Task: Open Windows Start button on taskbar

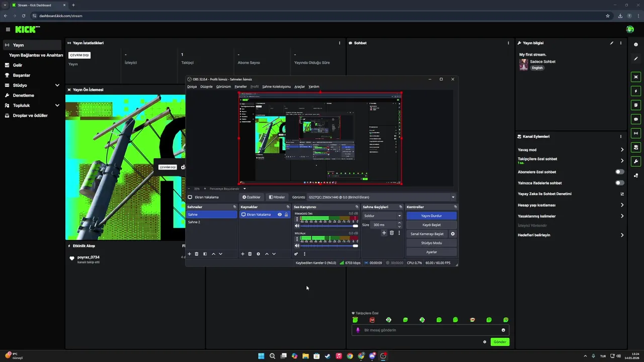Action: click(x=261, y=356)
